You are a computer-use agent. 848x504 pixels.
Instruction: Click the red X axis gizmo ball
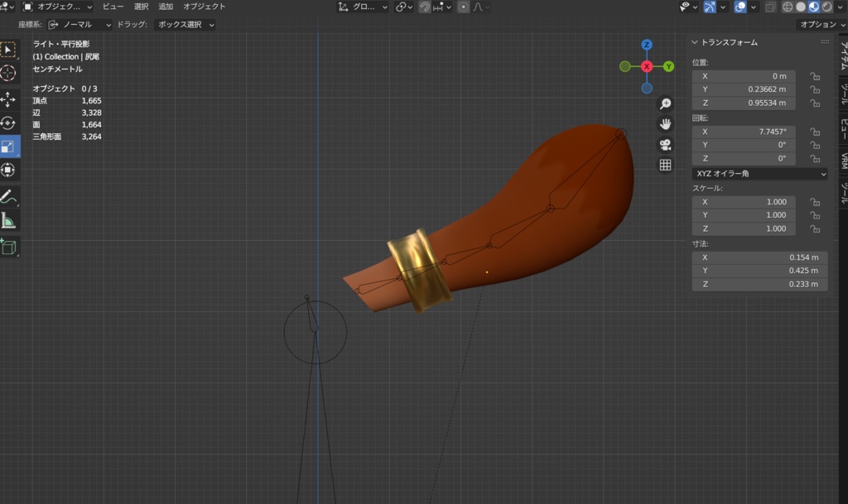pos(647,66)
